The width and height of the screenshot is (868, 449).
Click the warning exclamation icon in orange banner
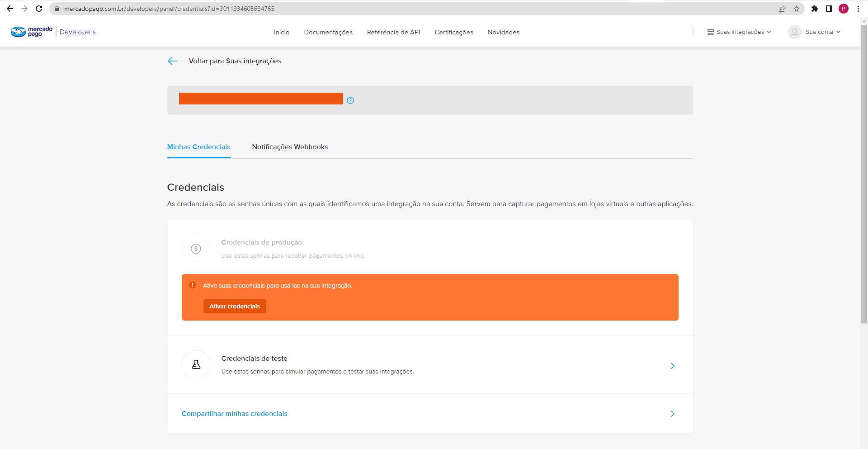(193, 285)
